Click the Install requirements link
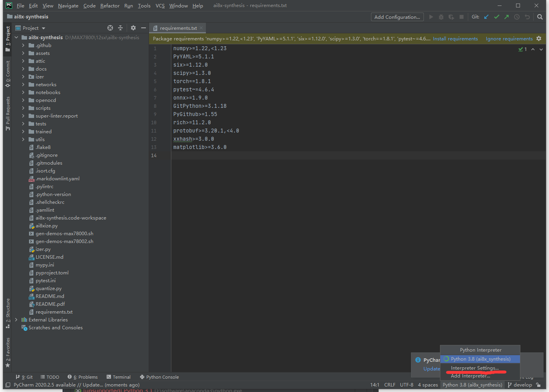Viewport: 549px width, 392px height. coord(455,39)
